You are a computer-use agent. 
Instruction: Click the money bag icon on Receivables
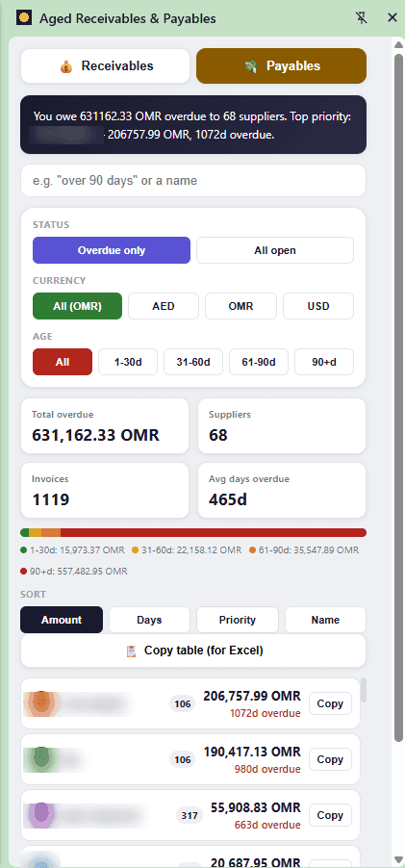pyautogui.click(x=65, y=67)
